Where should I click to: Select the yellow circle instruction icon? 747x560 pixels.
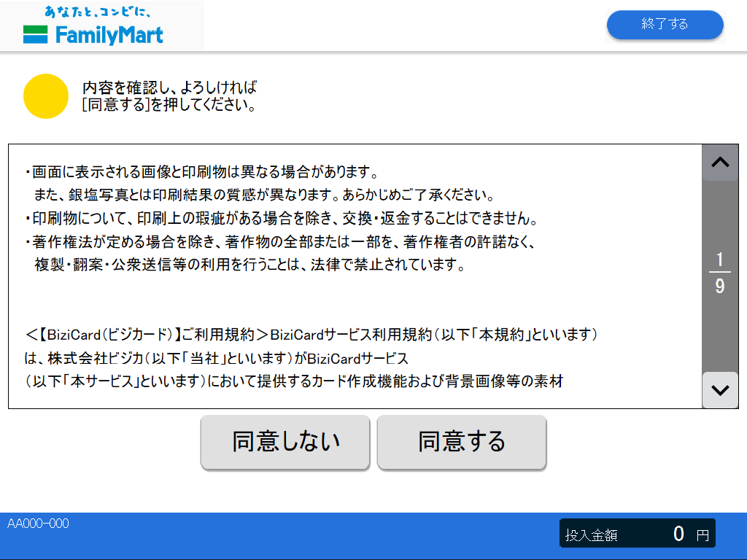click(46, 96)
